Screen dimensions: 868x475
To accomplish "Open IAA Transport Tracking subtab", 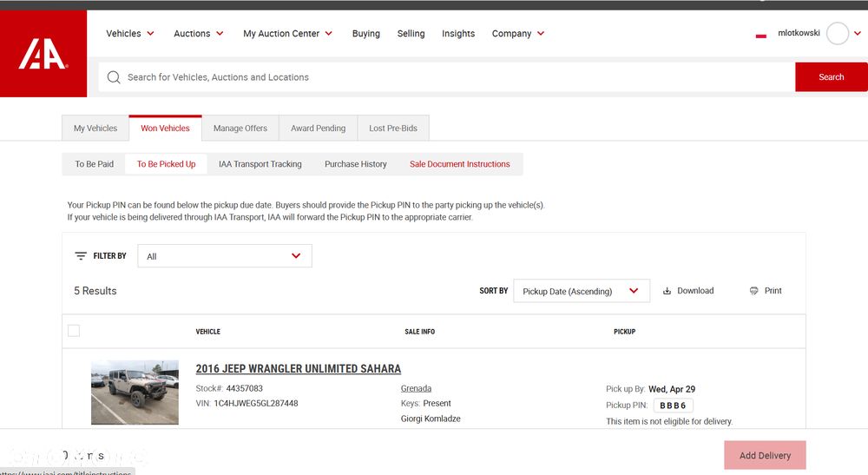I will (x=260, y=164).
